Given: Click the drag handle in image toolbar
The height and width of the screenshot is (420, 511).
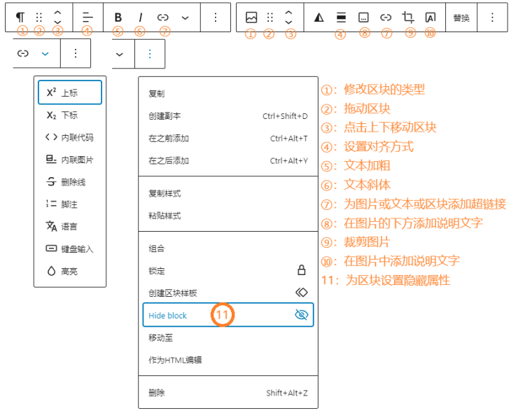Looking at the screenshot, I should 269,17.
